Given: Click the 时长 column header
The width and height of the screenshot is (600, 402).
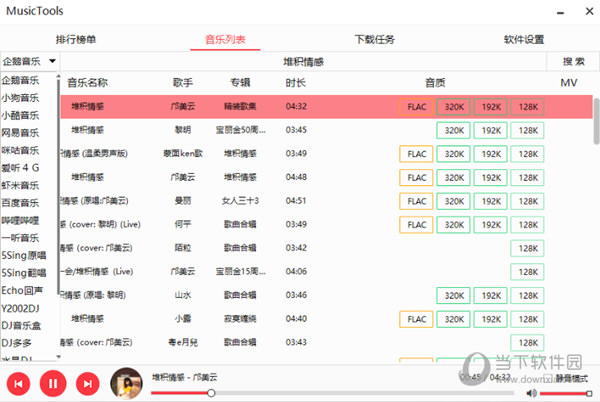Looking at the screenshot, I should tap(295, 83).
